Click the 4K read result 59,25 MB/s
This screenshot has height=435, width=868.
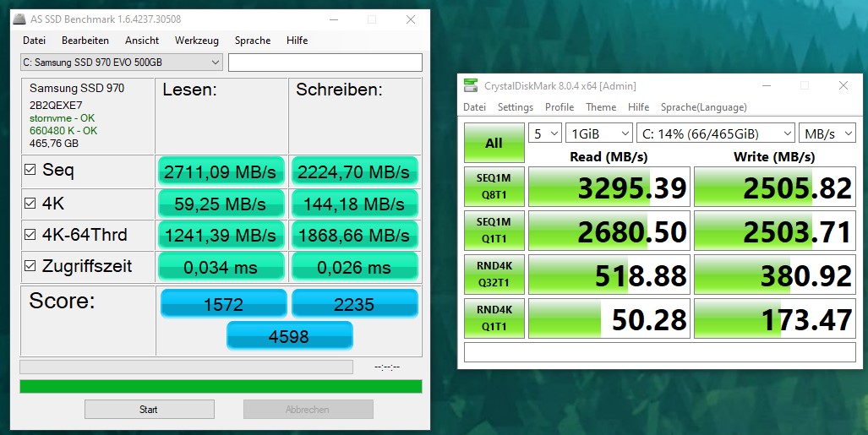221,204
